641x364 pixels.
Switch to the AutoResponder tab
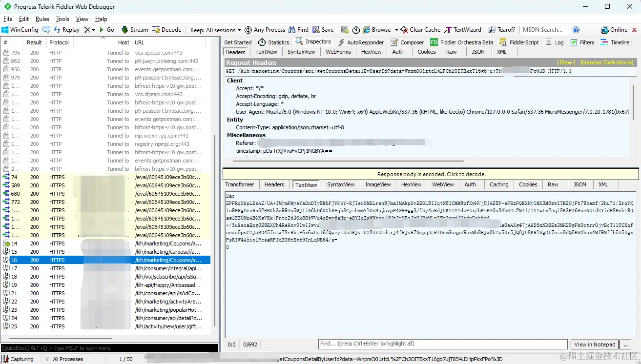[361, 42]
